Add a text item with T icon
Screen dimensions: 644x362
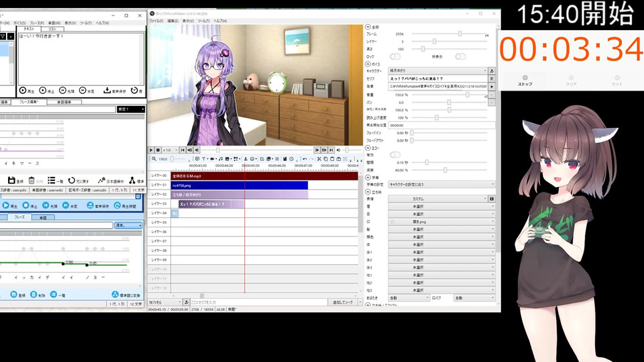[x=204, y=159]
